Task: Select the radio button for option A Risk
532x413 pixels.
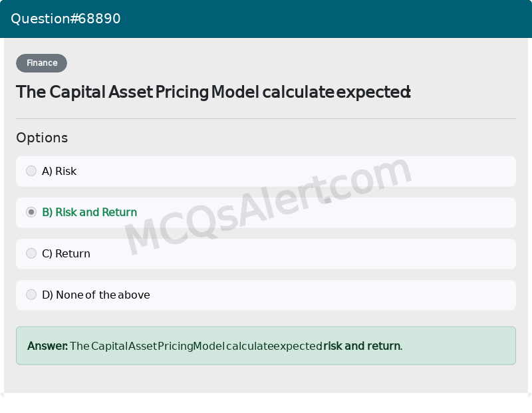Action: point(31,171)
